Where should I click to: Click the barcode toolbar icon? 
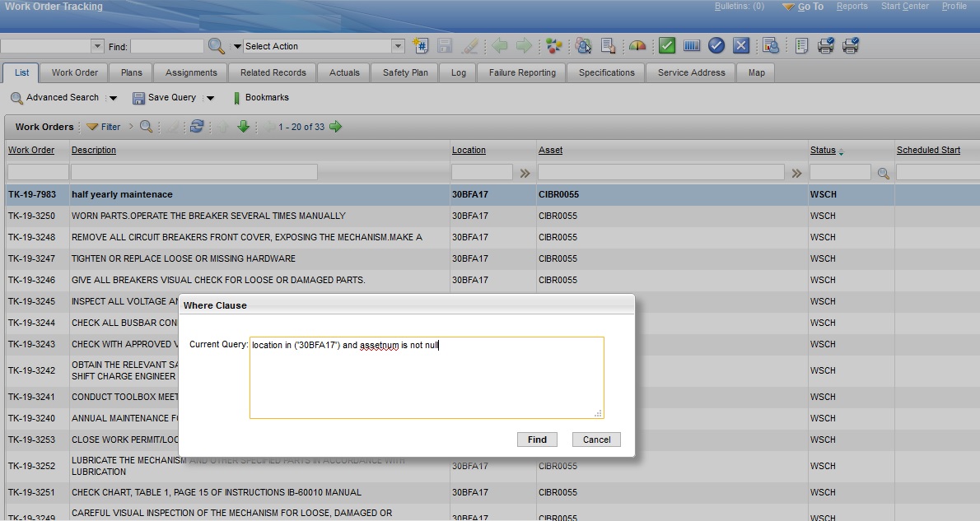(x=690, y=45)
